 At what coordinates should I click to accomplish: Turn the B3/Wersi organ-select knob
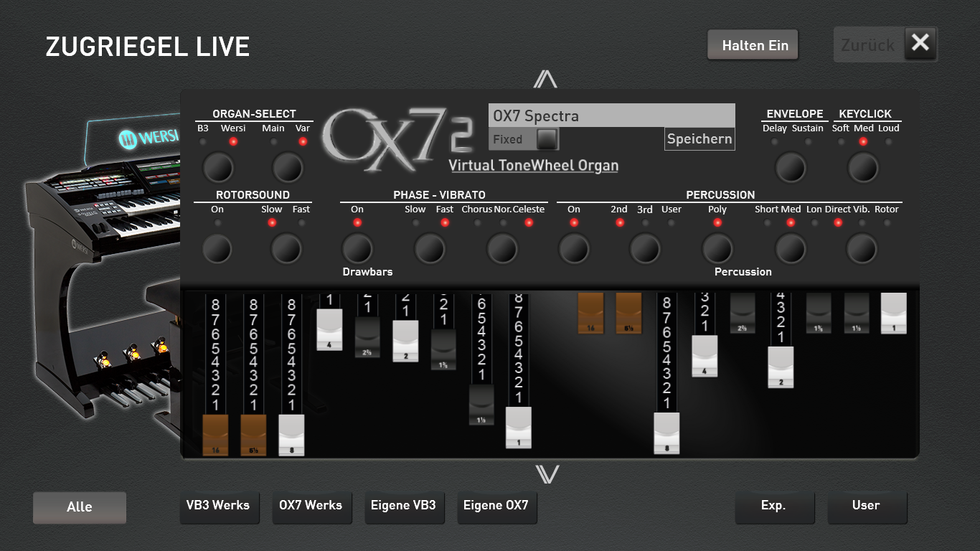(x=219, y=168)
